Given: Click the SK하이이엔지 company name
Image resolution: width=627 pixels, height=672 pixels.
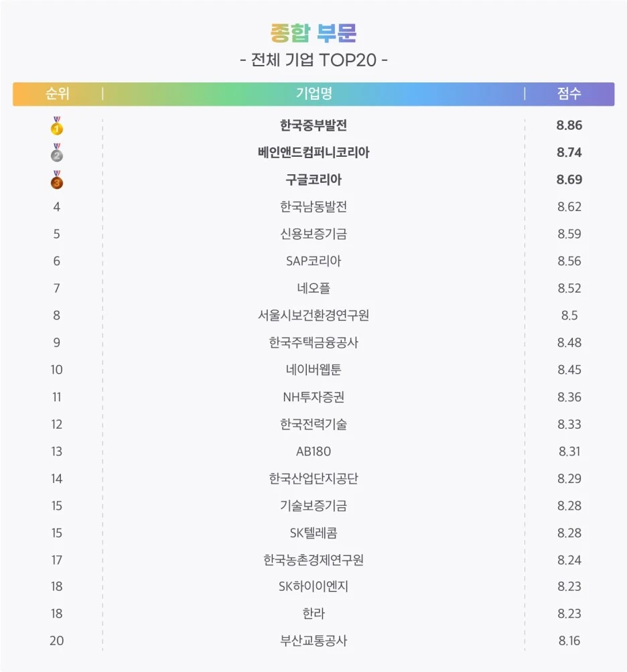Looking at the screenshot, I should (x=313, y=586).
